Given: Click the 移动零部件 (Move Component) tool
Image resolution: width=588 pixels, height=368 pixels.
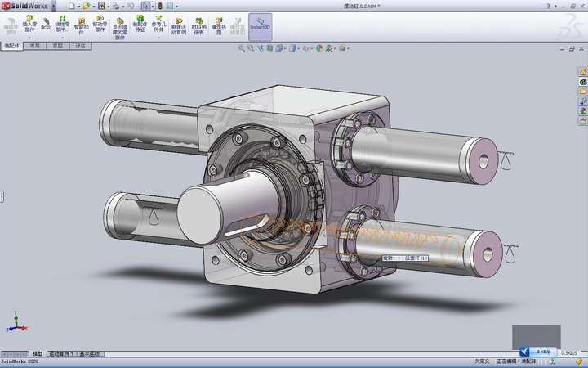Looking at the screenshot, I should [100, 24].
